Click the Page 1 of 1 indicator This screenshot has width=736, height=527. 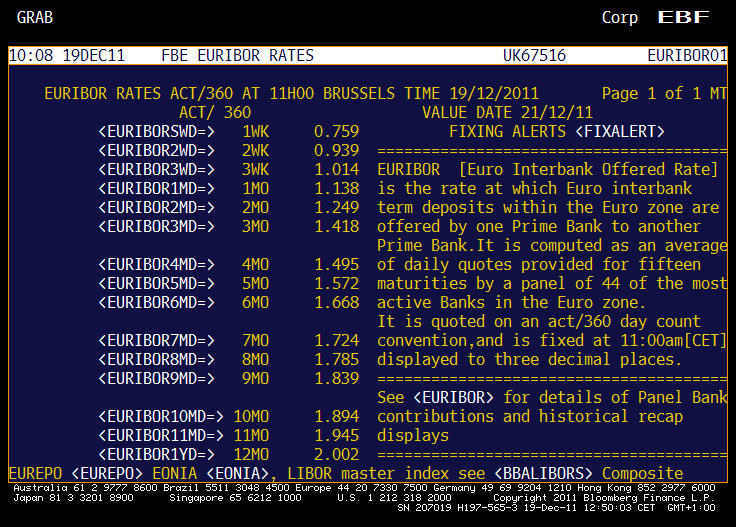pos(652,93)
